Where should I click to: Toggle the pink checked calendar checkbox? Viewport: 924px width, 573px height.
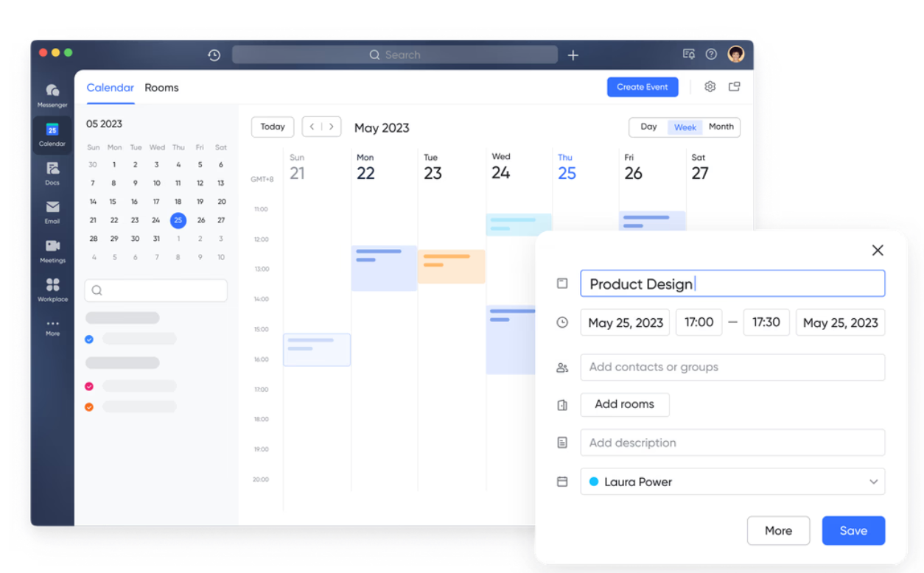coord(89,386)
